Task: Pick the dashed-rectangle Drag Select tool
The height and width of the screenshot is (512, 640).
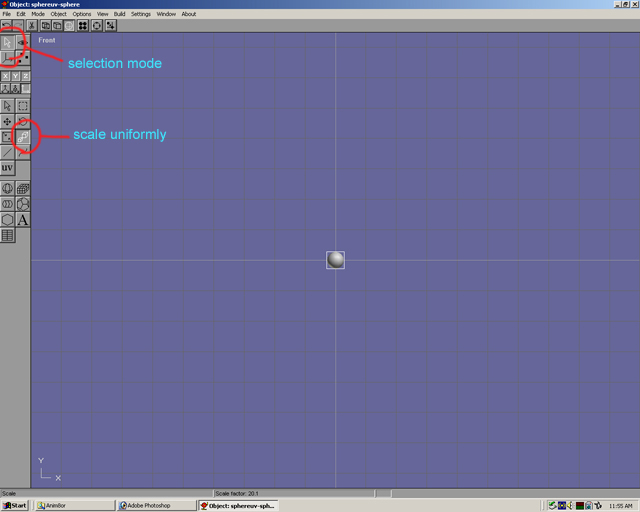Action: pyautogui.click(x=22, y=106)
